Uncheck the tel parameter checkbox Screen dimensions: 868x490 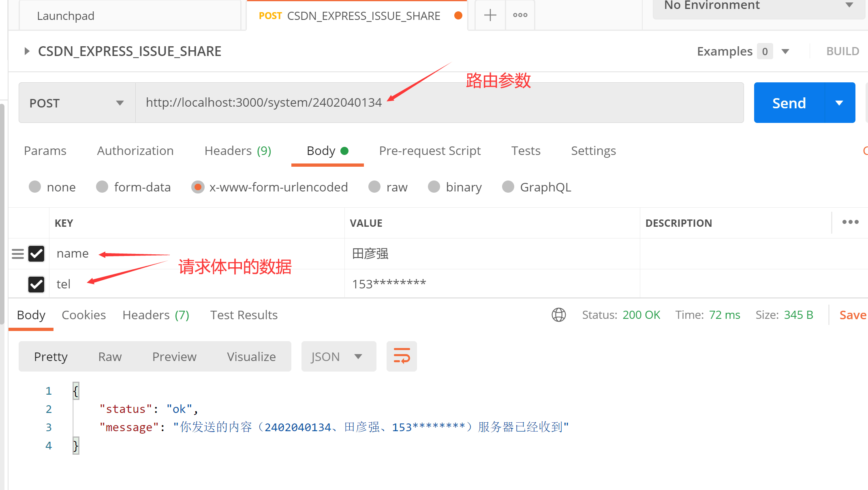(36, 284)
